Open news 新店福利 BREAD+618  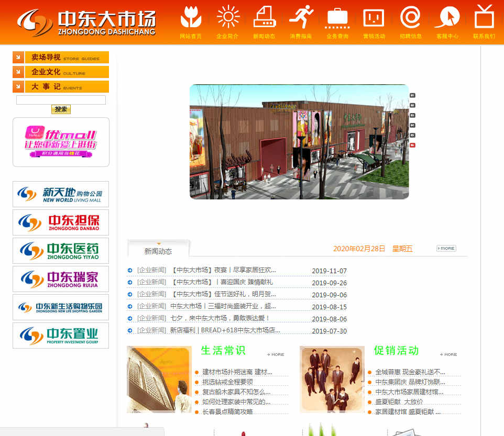tap(225, 330)
